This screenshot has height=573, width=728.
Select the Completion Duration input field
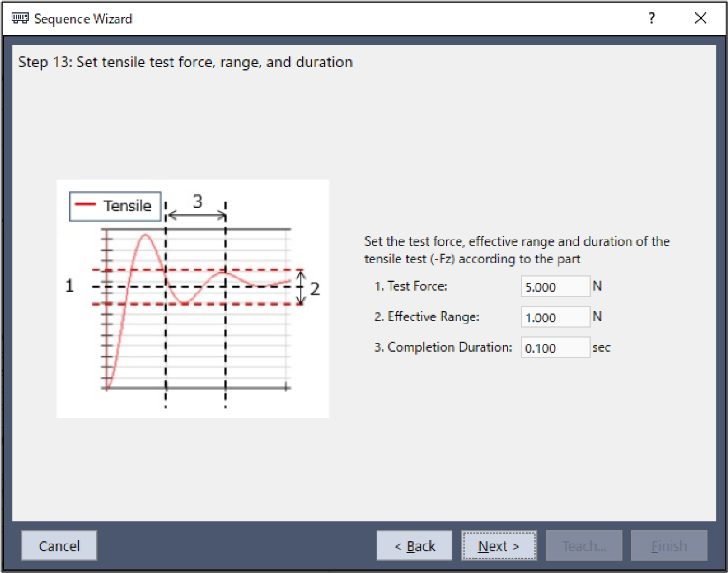(x=555, y=348)
